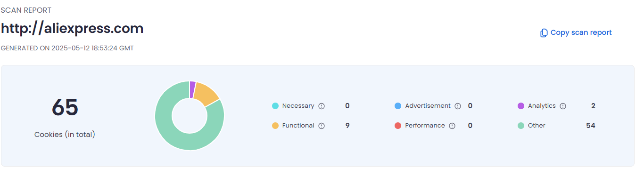Open the info icon next to Necessary
644x184 pixels.
coord(322,106)
